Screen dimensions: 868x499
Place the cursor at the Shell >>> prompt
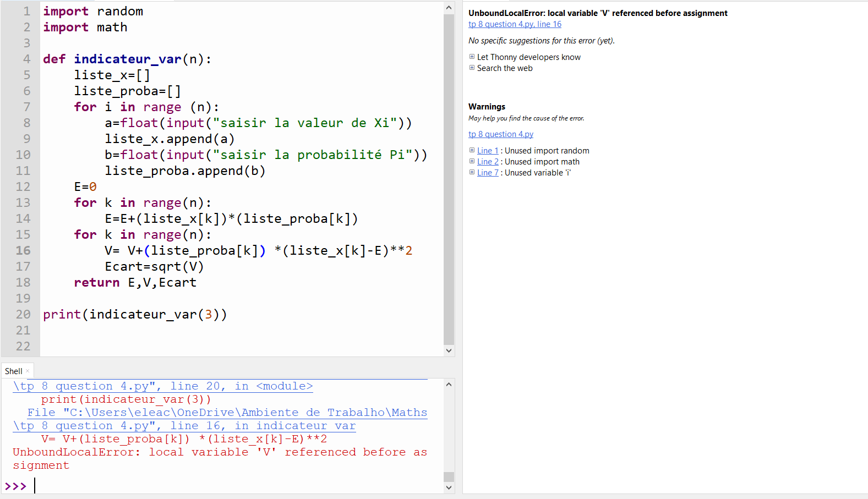coord(165,486)
